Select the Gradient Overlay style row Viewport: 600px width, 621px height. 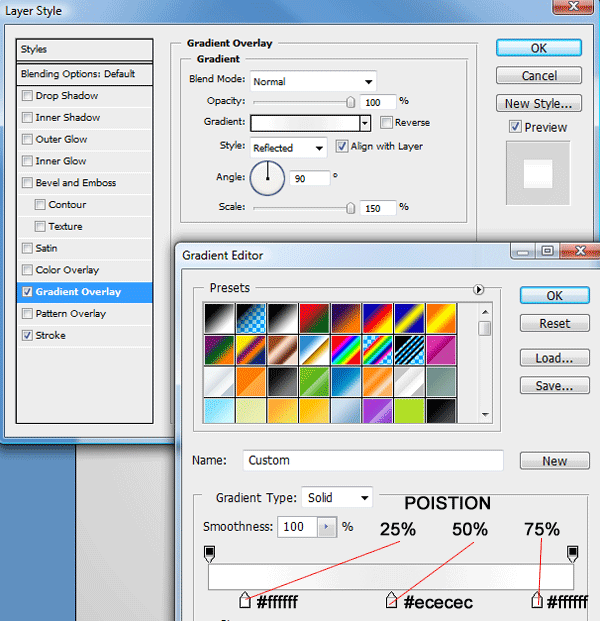(x=84, y=292)
